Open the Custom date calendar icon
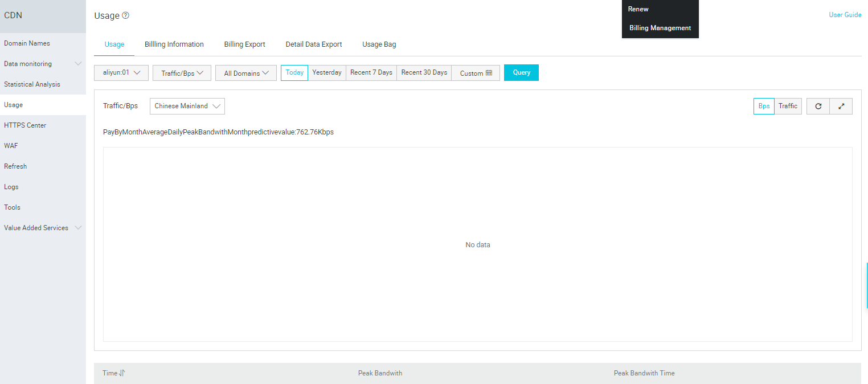868x384 pixels. coord(489,73)
